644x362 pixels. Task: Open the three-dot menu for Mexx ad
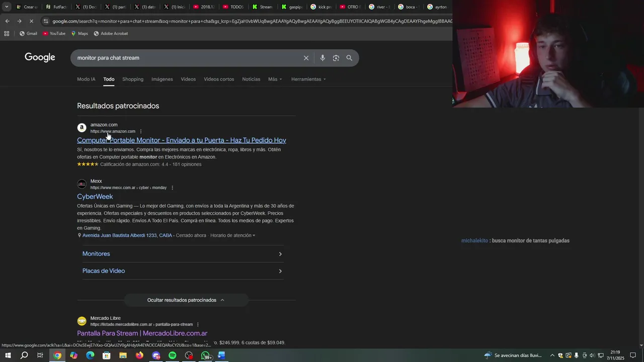[172, 188]
